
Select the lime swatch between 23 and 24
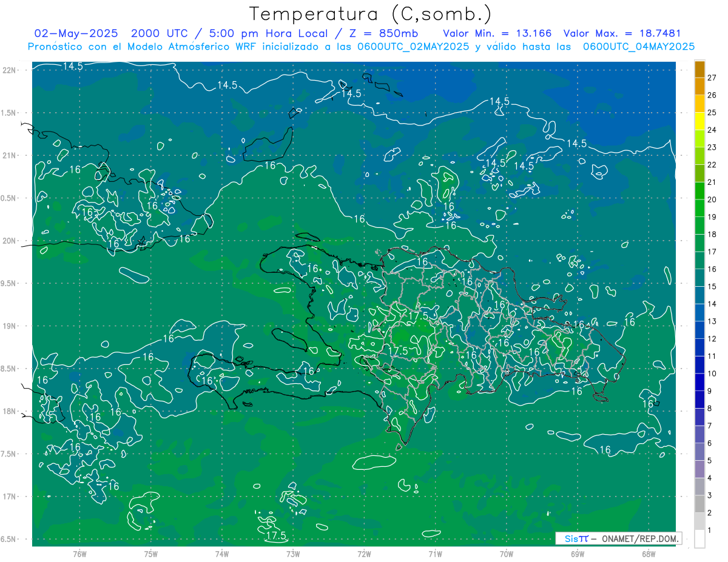[x=699, y=139]
